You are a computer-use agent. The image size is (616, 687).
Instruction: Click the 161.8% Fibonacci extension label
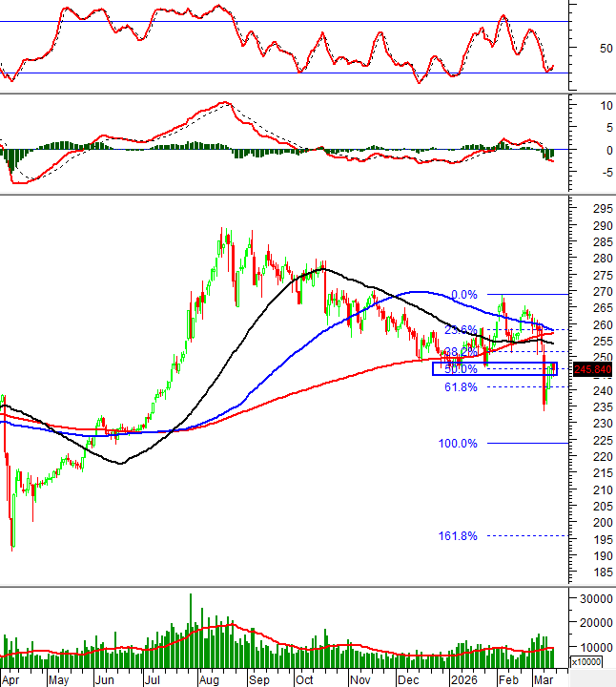tap(458, 536)
